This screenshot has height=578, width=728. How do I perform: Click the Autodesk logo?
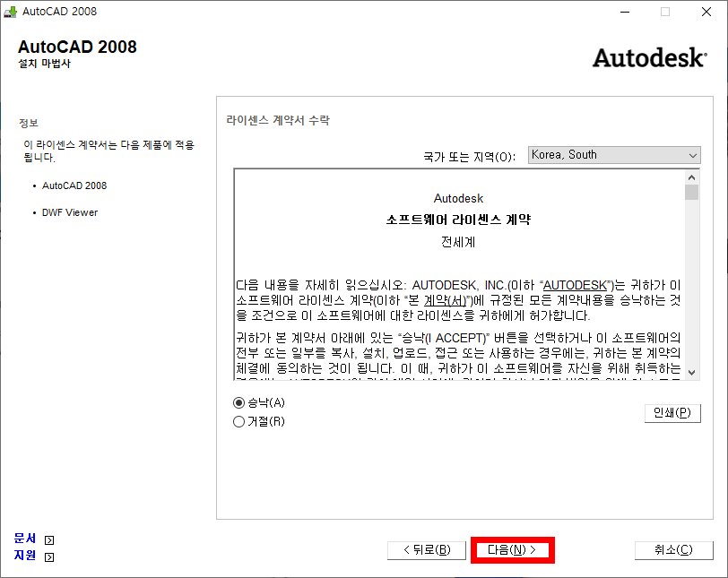click(x=649, y=58)
